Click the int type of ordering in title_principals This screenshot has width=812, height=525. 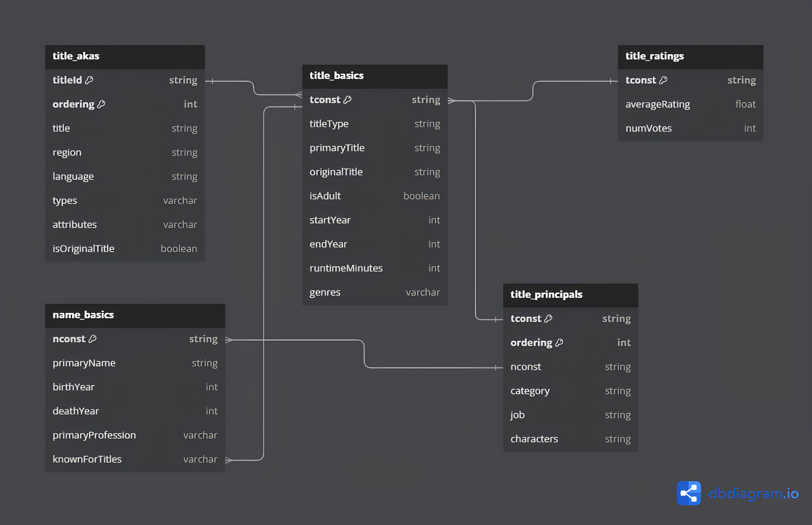point(624,343)
